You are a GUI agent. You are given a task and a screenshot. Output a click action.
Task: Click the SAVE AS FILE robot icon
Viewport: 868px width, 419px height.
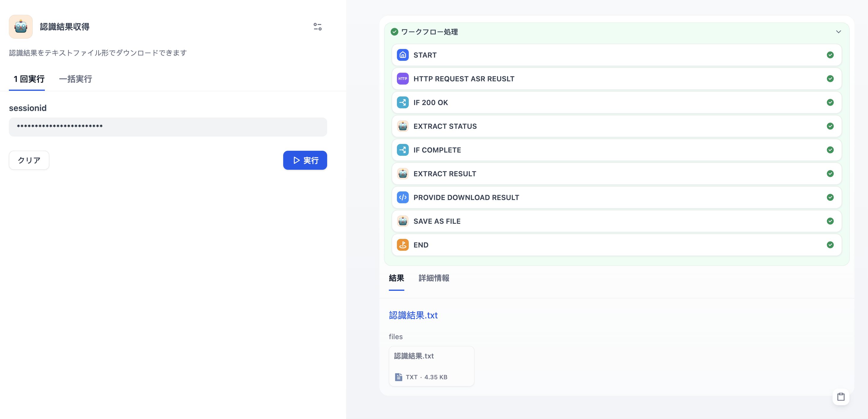tap(403, 221)
